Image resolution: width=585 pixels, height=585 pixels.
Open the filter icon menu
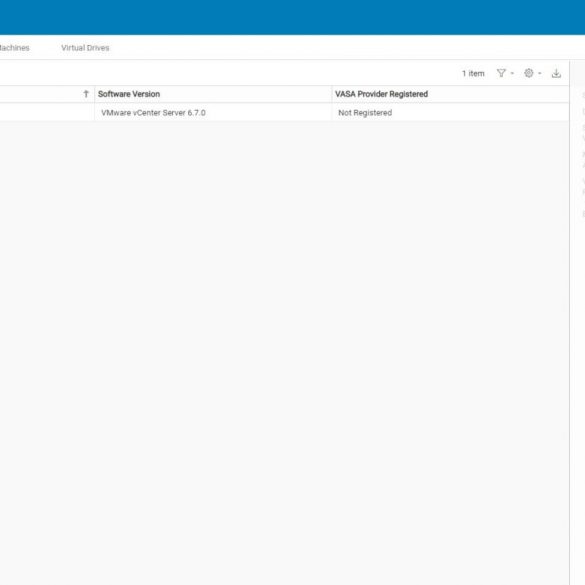coord(501,73)
